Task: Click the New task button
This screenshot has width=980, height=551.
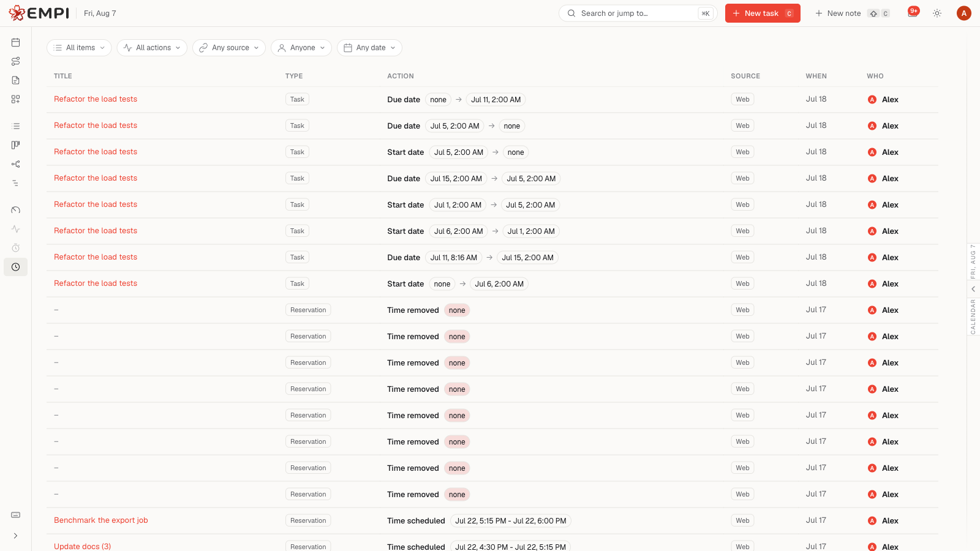Action: pyautogui.click(x=763, y=13)
